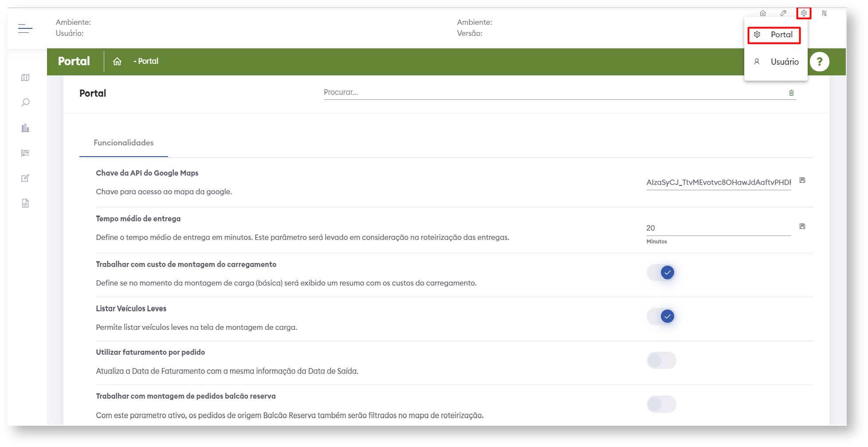Clear the search with the trash icon
This screenshot has height=447, width=868.
pyautogui.click(x=791, y=93)
